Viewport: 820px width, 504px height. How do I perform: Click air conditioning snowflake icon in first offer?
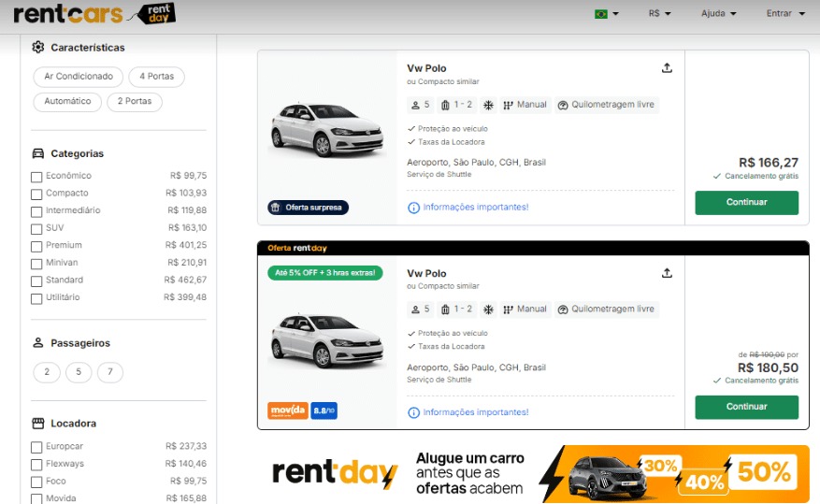click(488, 105)
